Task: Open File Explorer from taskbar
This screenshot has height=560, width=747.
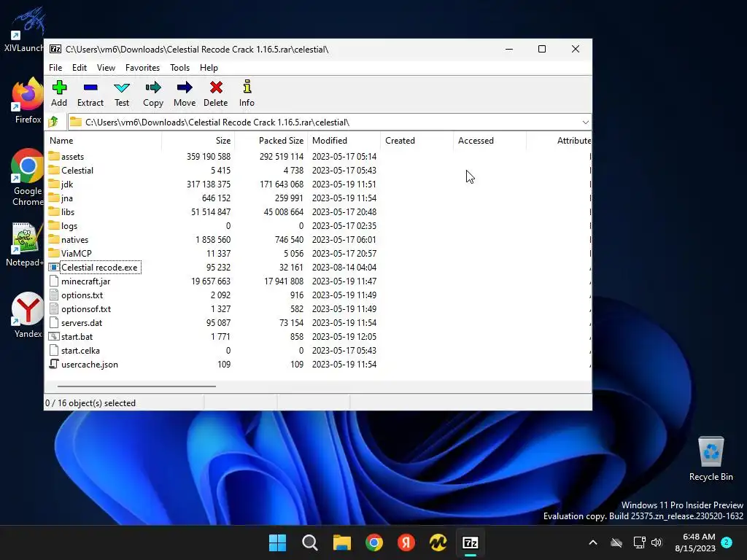Action: click(342, 542)
